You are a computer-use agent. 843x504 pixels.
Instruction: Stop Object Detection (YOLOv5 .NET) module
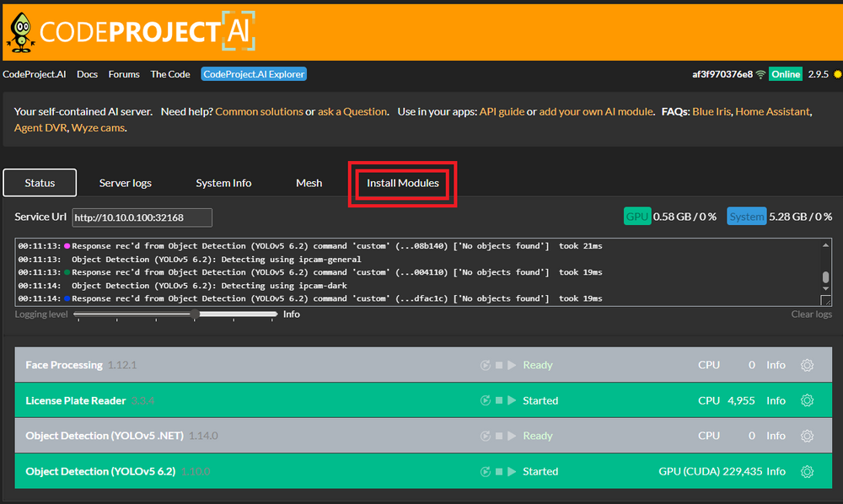click(x=499, y=436)
